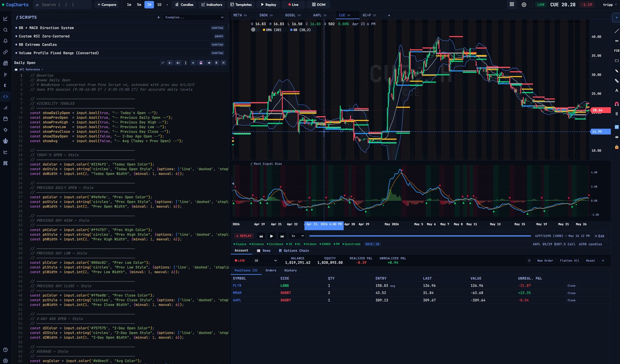The image size is (620, 364).
Task: Click the trash can to delete drawings
Action: (617, 113)
